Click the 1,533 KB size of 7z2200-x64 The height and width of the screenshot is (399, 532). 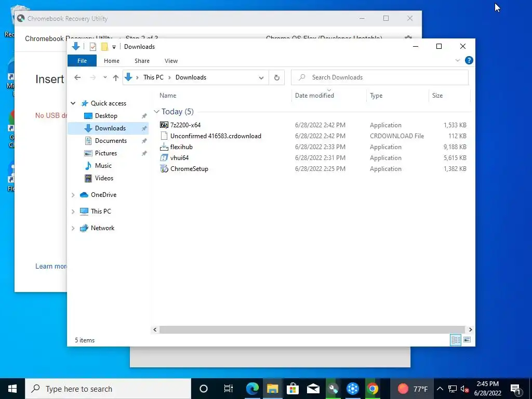[x=455, y=125]
